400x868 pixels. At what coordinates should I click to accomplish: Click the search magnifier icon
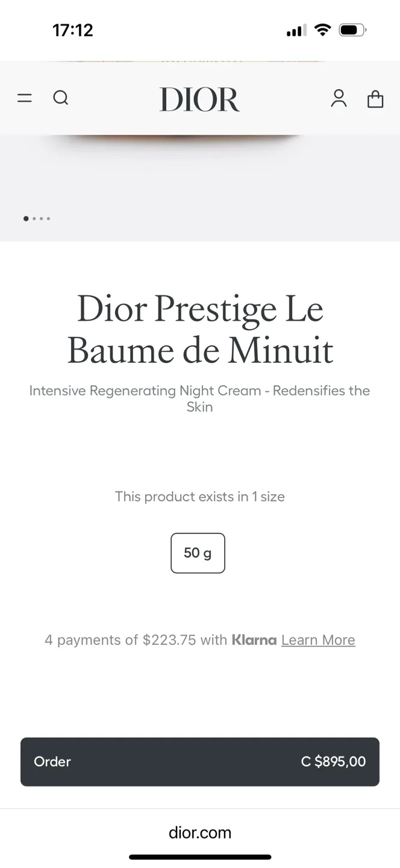tap(60, 98)
